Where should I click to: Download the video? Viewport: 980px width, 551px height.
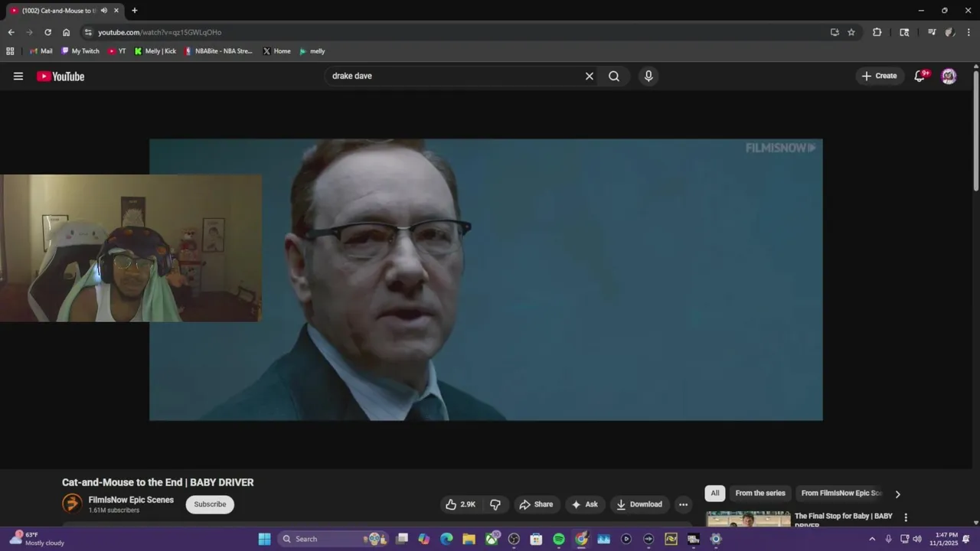pos(639,504)
